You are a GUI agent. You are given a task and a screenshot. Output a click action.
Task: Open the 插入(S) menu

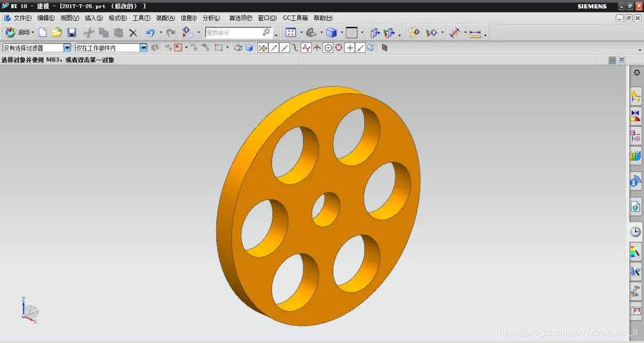(x=94, y=18)
